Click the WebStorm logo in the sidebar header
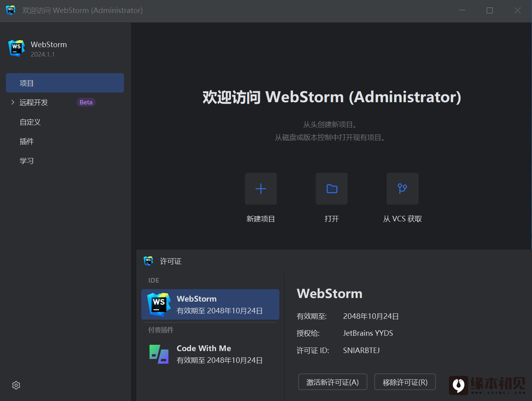Screen dimensions: 532x401 pyautogui.click(x=17, y=48)
